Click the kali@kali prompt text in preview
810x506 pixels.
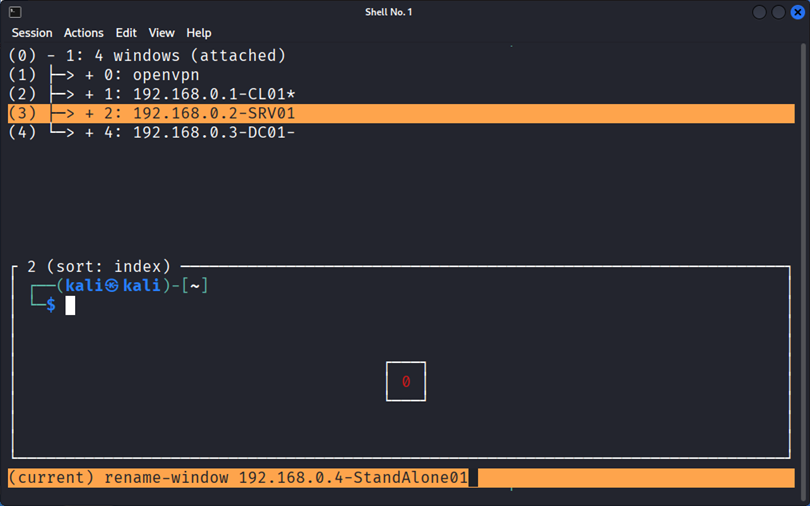[x=113, y=286]
